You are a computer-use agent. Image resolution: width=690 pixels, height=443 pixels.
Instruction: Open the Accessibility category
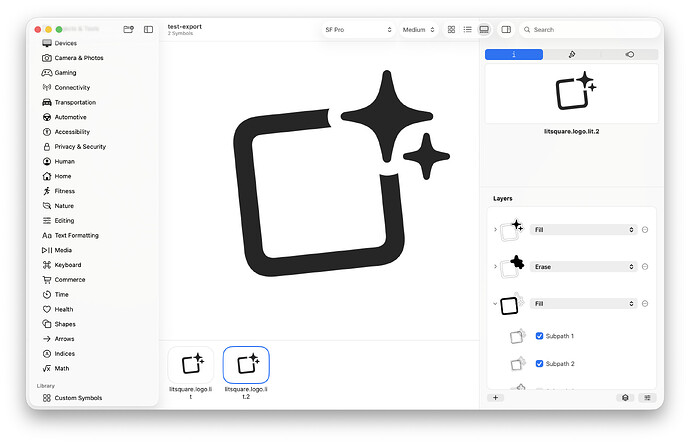click(66, 132)
